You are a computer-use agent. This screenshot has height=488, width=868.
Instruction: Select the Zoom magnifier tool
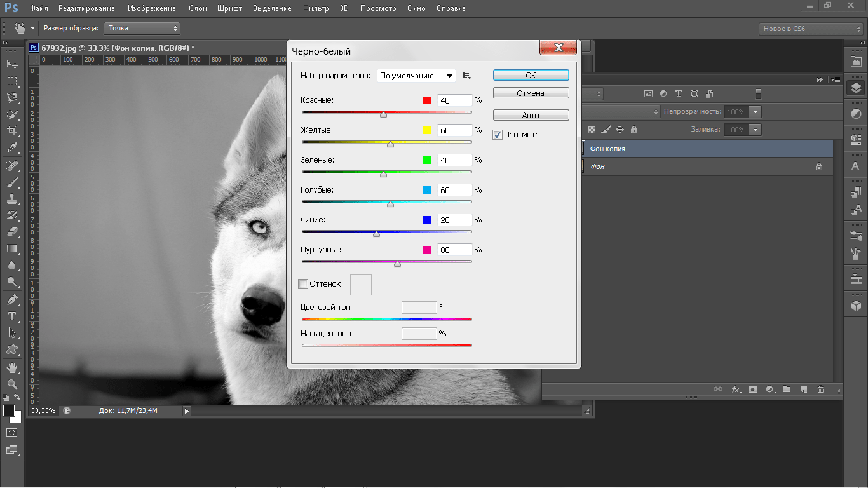[12, 384]
